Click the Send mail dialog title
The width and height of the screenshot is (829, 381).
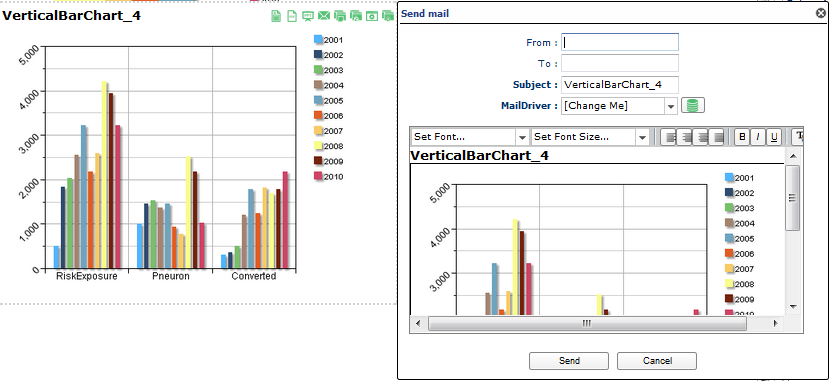(x=425, y=14)
